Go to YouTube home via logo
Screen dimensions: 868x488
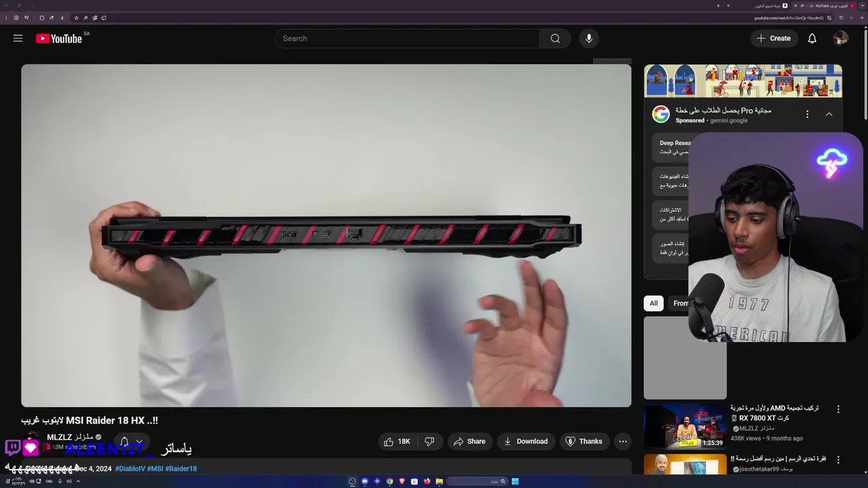tap(59, 39)
